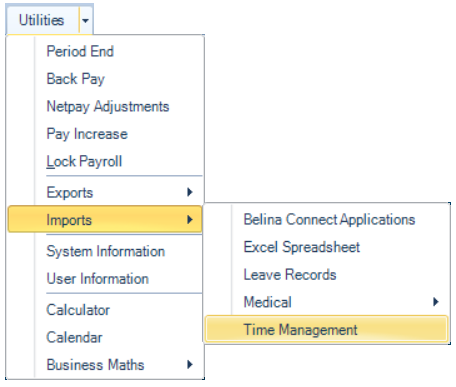Click the Imports submenu arrow

[x=190, y=220]
